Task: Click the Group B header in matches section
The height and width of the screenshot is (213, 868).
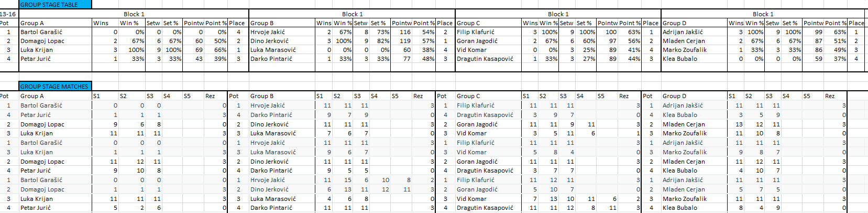Action: [262, 96]
